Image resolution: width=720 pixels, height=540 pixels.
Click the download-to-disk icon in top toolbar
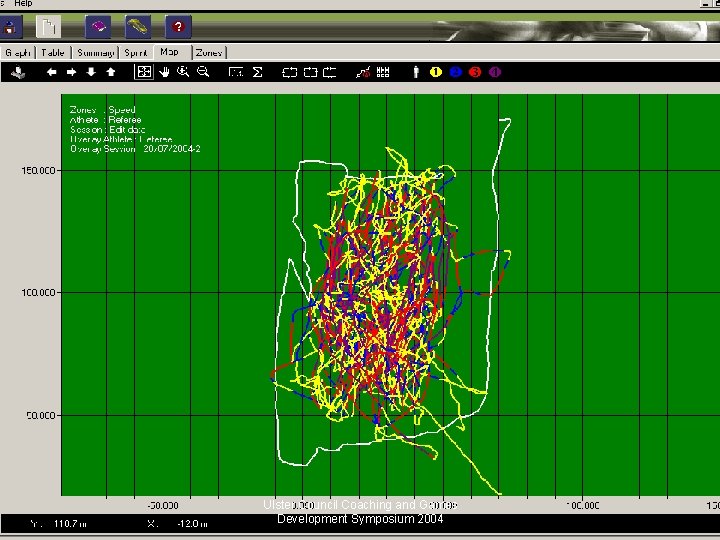(x=11, y=27)
